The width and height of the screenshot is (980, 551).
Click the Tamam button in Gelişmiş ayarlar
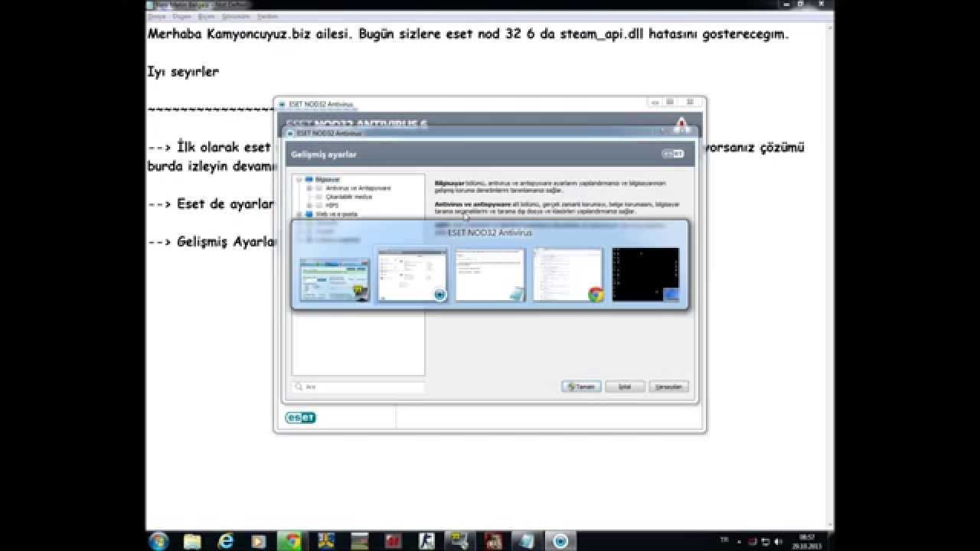click(x=581, y=387)
